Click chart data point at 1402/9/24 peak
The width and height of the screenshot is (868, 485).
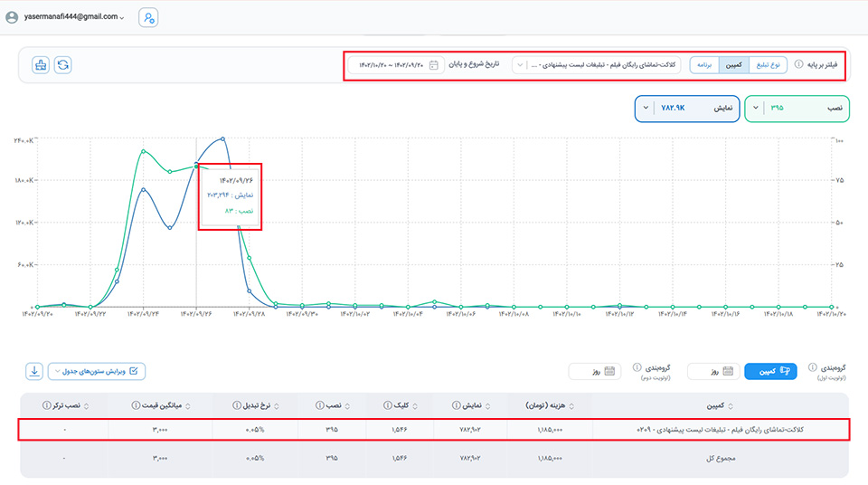click(x=144, y=151)
